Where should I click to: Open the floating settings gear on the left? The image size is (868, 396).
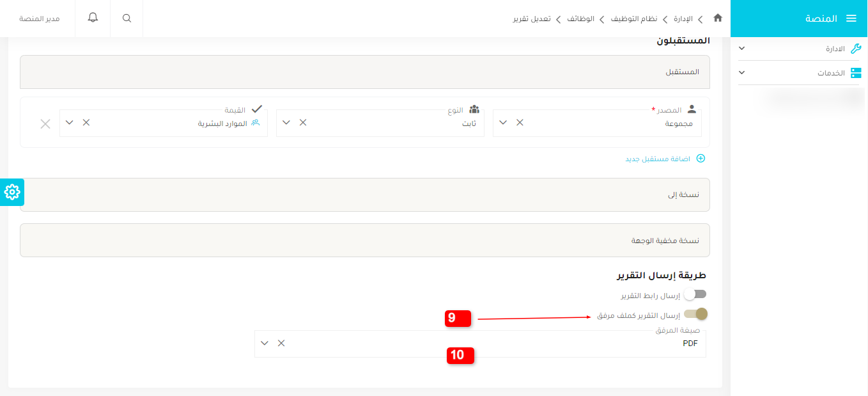(x=11, y=192)
